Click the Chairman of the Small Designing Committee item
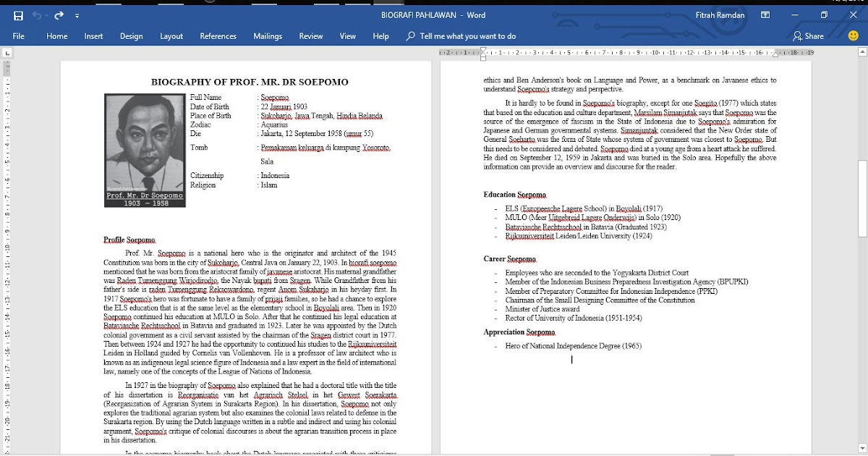The image size is (868, 456). (x=600, y=300)
